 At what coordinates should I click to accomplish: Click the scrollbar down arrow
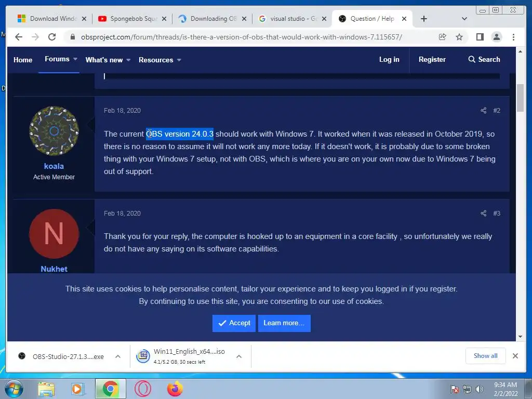[x=520, y=337]
